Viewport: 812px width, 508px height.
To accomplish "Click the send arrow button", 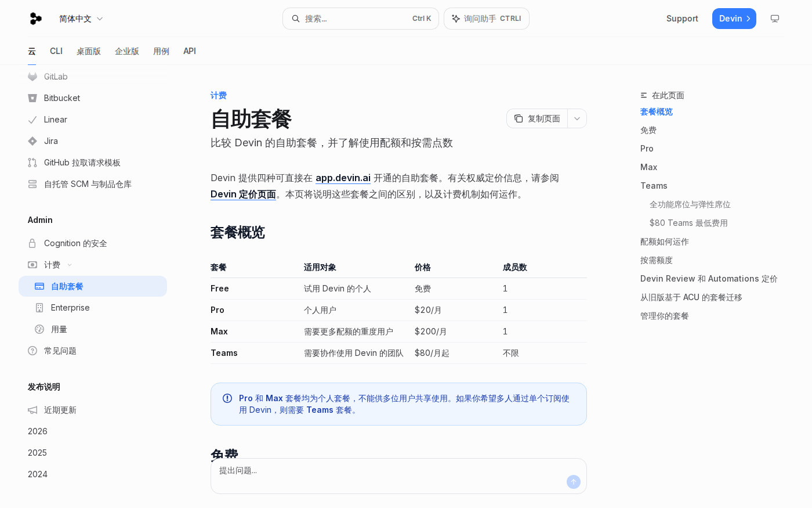I will pos(574,482).
